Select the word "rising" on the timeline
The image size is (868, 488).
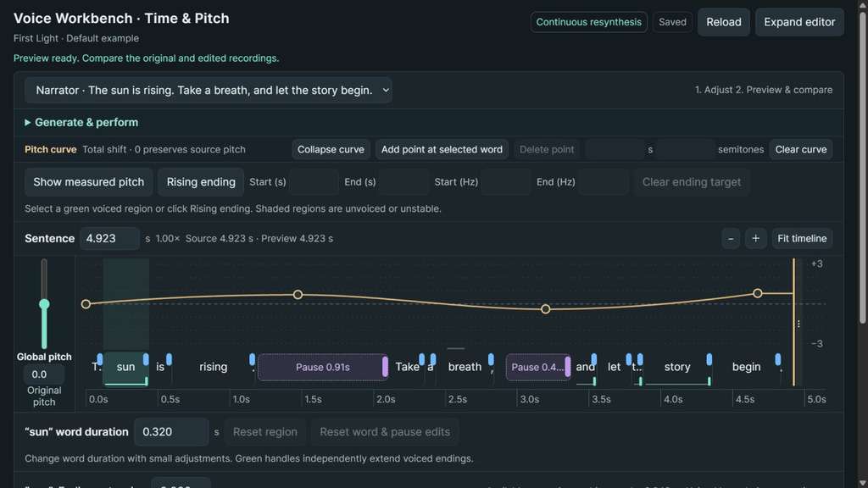point(213,367)
